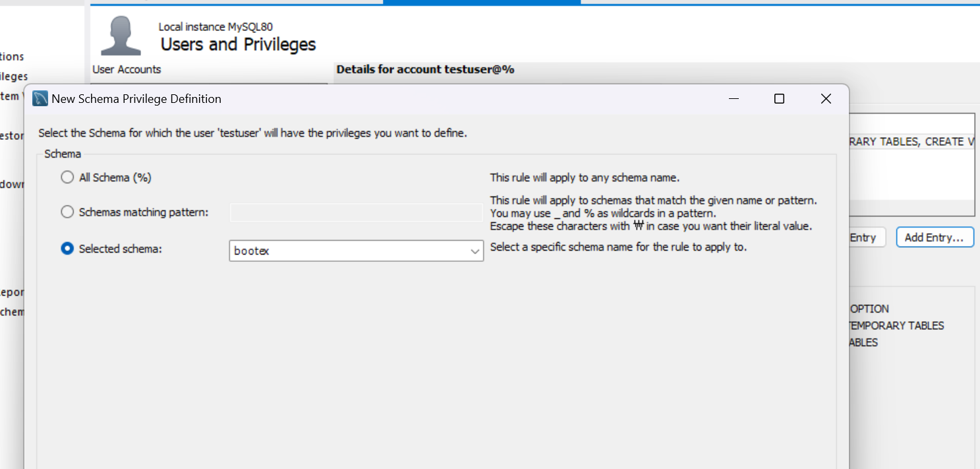Click the schema pattern text field
Screen dimensions: 980x469
pos(357,212)
